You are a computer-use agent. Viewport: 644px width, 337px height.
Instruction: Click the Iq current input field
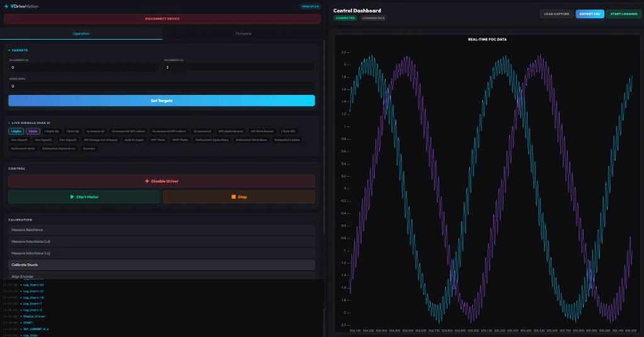(239, 67)
